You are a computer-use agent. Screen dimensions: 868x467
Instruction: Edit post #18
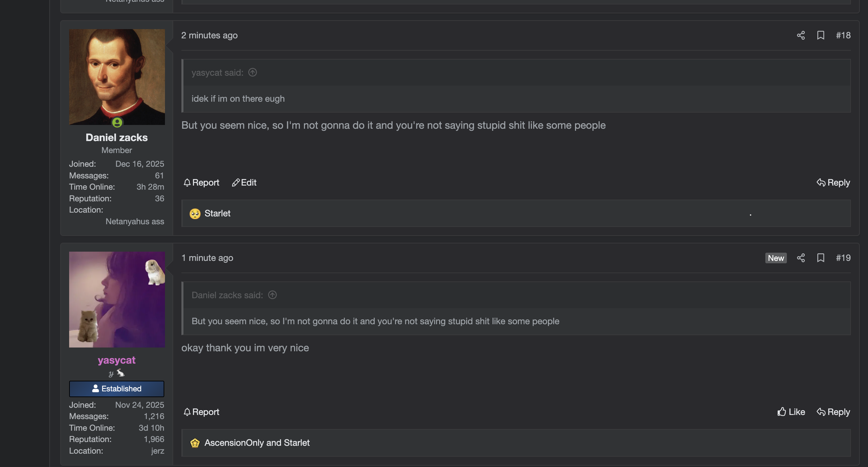244,182
